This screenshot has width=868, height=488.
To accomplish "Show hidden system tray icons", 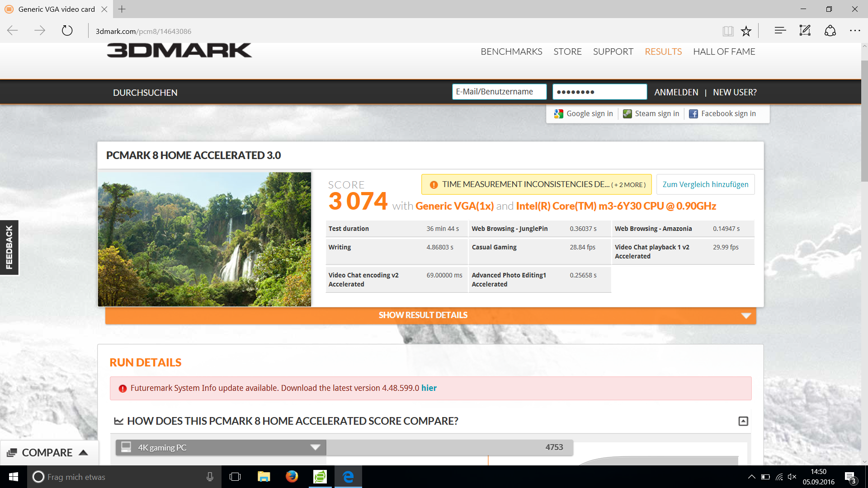I will pos(751,477).
